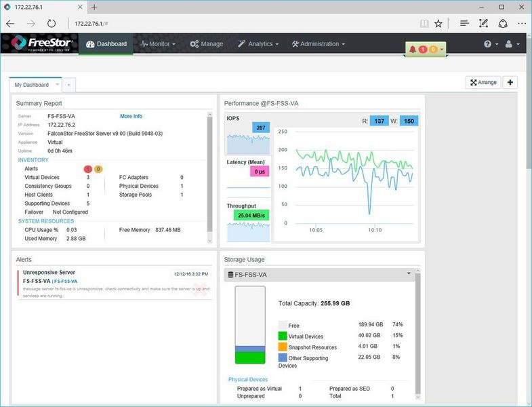The height and width of the screenshot is (407, 532).
Task: Open the Monitor dropdown menu
Action: click(x=158, y=44)
